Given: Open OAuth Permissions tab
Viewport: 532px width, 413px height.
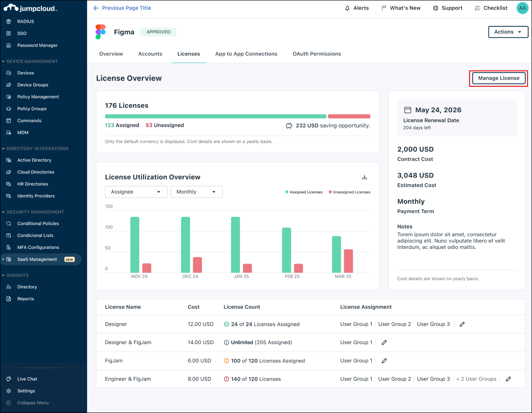Looking at the screenshot, I should (x=317, y=54).
